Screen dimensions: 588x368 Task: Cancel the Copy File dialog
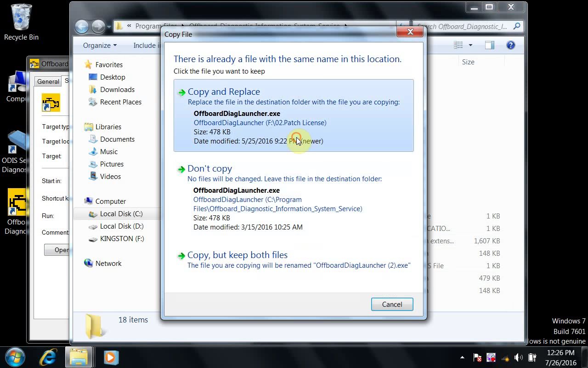[x=392, y=305]
